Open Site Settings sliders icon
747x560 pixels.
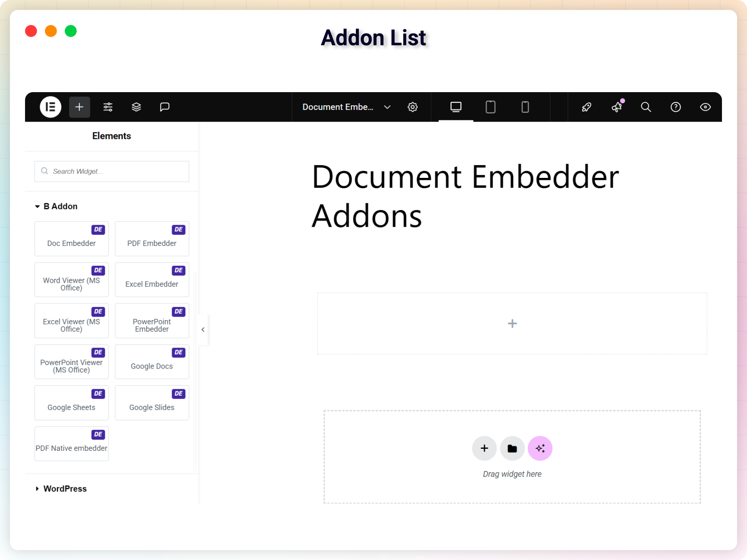click(108, 107)
